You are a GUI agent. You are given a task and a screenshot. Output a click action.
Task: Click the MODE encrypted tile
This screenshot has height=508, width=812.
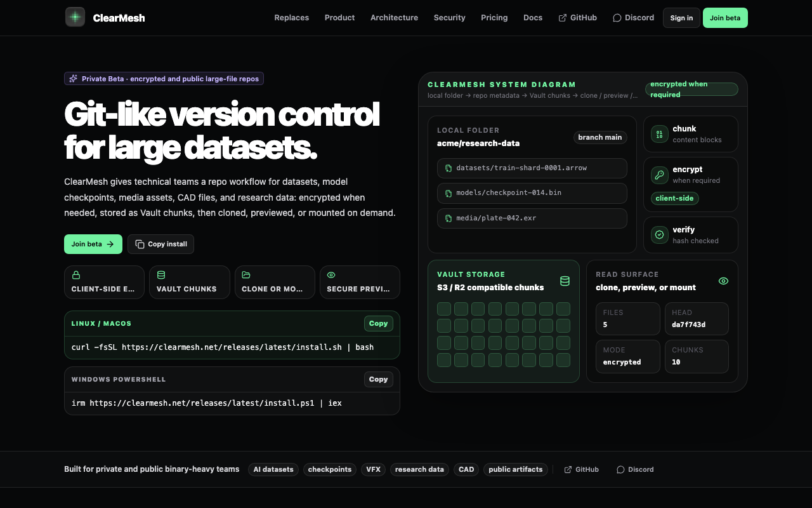pos(628,356)
